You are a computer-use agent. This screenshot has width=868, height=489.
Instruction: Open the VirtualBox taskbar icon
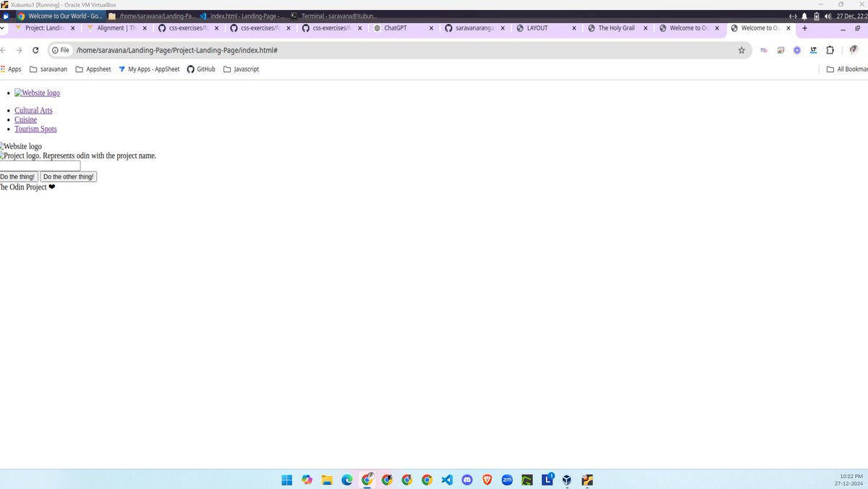coord(568,480)
